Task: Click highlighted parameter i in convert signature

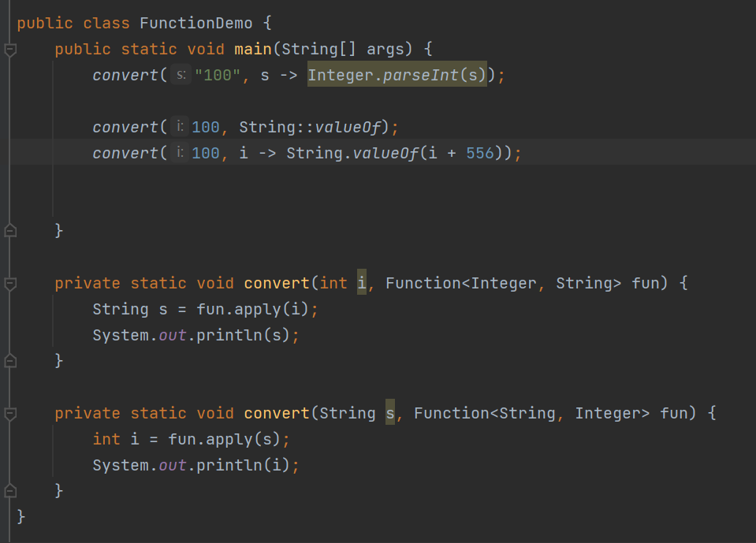Action: [362, 283]
